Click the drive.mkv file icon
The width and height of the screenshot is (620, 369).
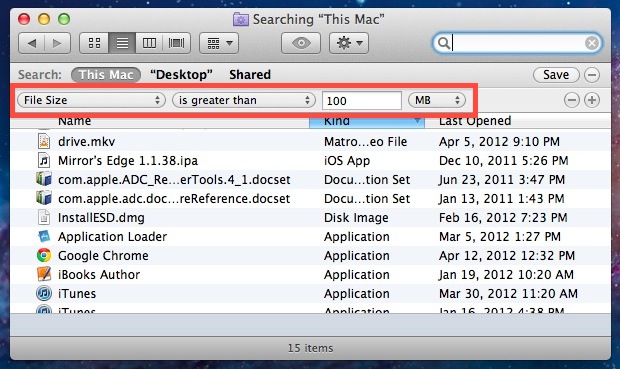44,142
